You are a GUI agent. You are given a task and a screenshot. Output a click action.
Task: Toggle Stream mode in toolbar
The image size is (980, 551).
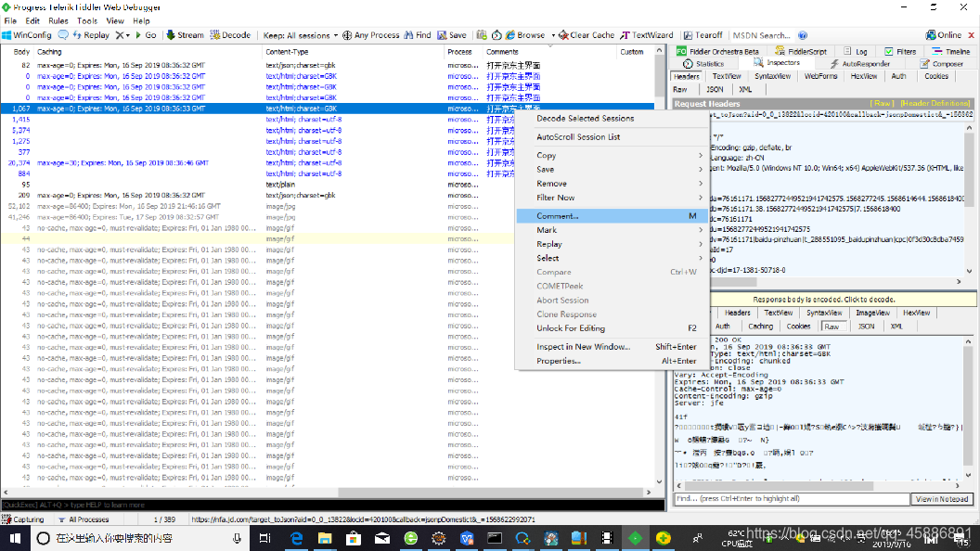[x=185, y=35]
